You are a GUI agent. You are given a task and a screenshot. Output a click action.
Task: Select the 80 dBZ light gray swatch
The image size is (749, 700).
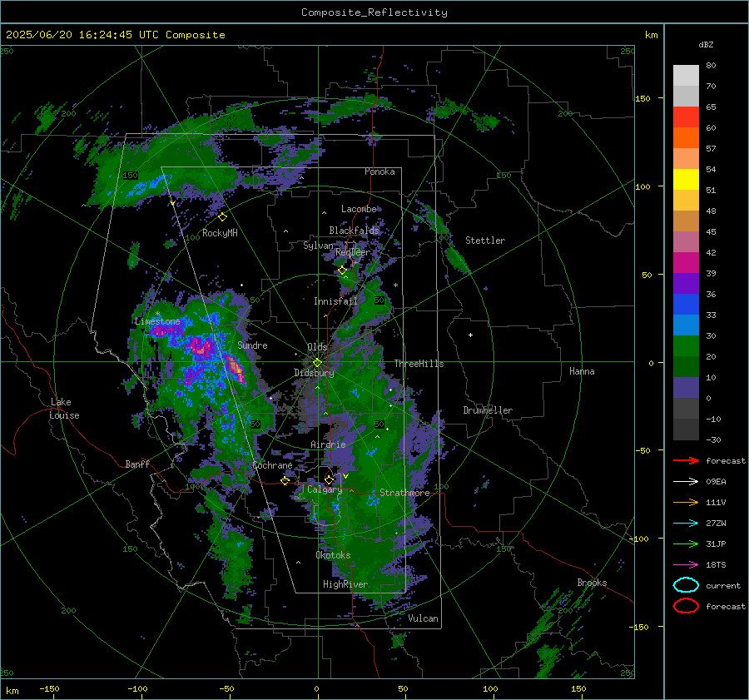(686, 75)
